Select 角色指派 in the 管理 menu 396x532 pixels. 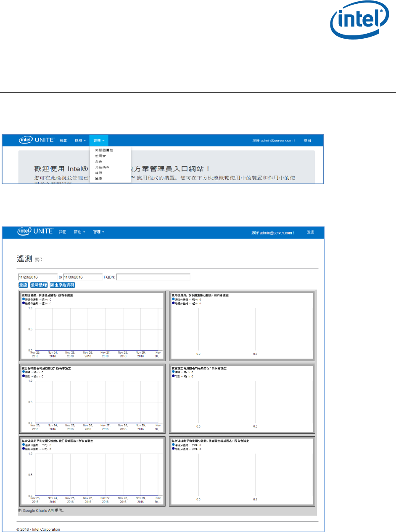pyautogui.click(x=102, y=167)
